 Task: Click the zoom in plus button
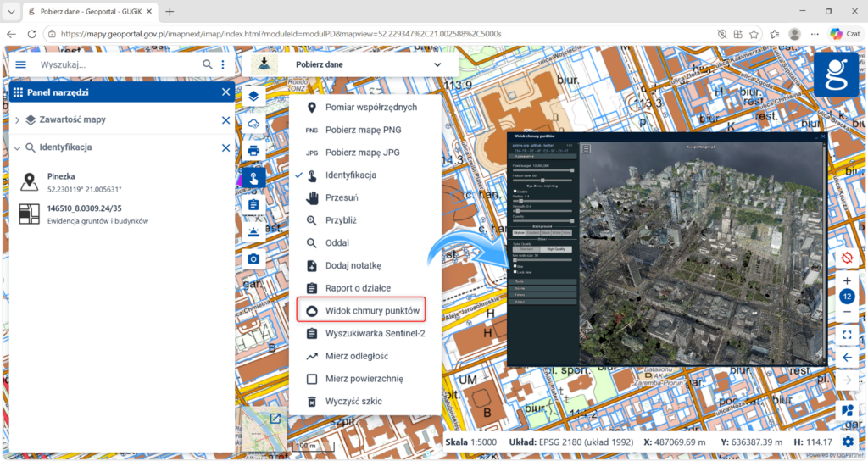point(847,280)
